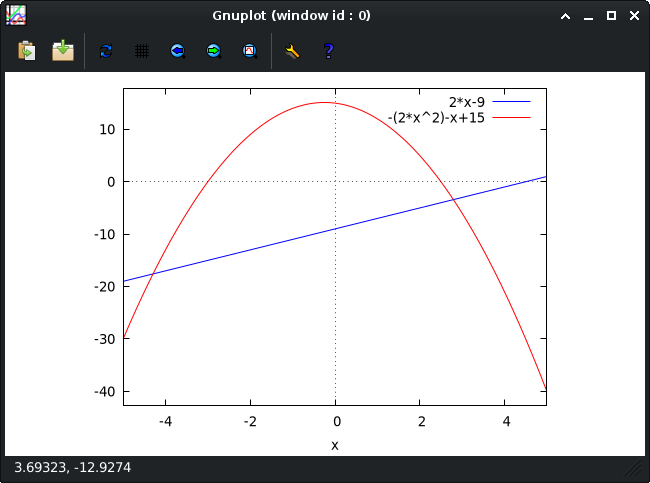Replot the graph with refresh icon
The image size is (650, 483).
pyautogui.click(x=106, y=51)
